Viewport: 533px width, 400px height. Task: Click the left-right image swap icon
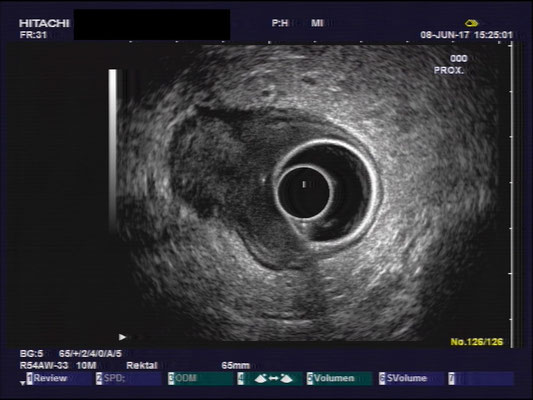(x=274, y=378)
